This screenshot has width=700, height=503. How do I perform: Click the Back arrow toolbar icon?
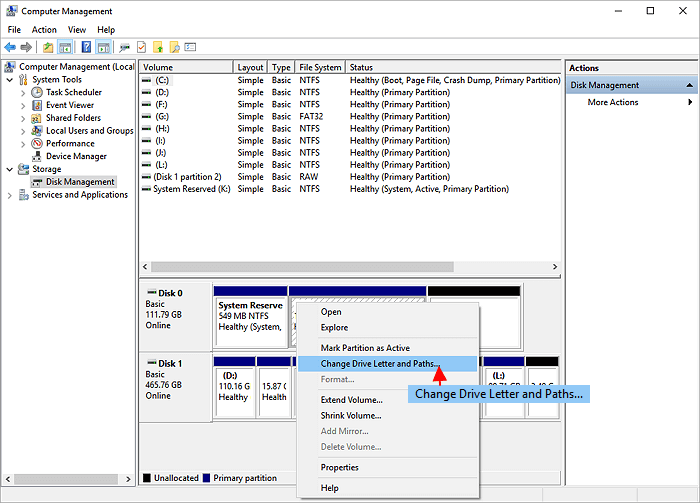10,47
